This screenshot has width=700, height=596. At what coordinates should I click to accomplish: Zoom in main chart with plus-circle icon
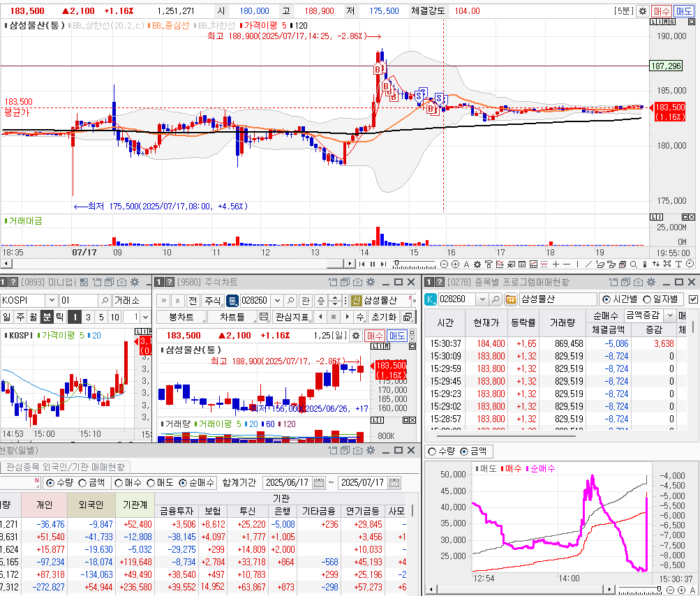(455, 265)
